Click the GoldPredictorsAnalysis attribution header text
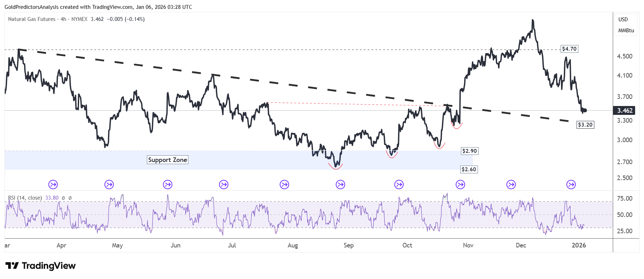This screenshot has height=279, width=644. tap(98, 7)
